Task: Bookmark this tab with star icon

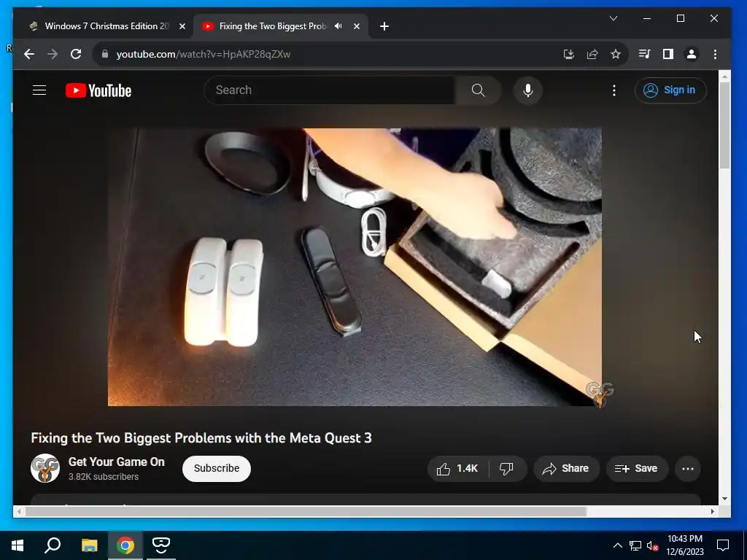Action: (x=616, y=54)
